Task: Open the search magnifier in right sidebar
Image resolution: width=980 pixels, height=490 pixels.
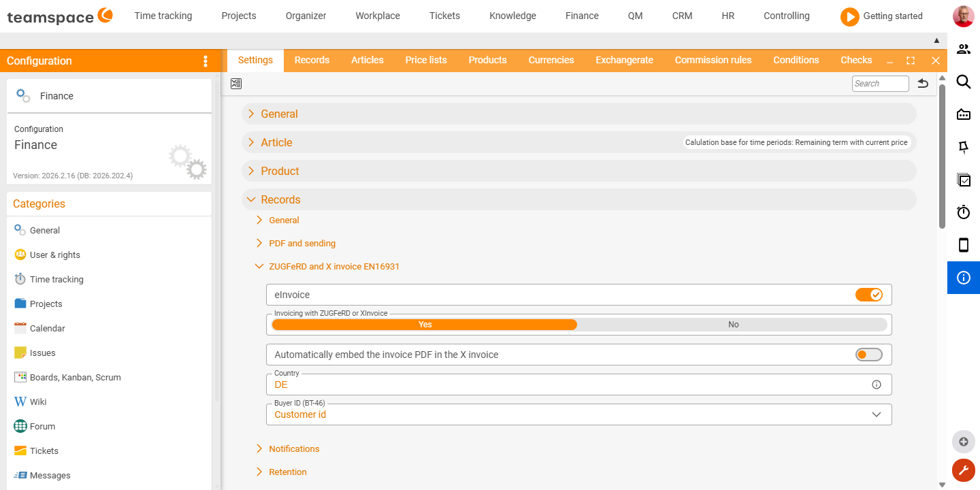Action: pos(964,82)
